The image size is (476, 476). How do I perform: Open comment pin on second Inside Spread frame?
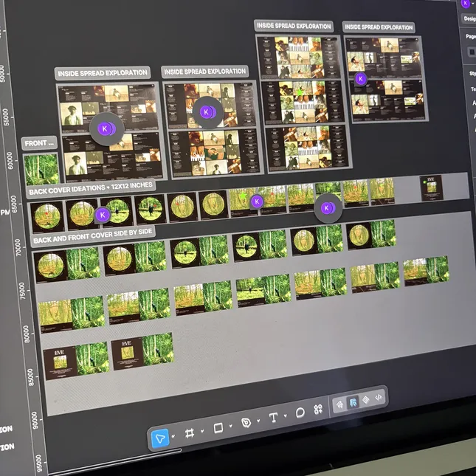pos(207,112)
